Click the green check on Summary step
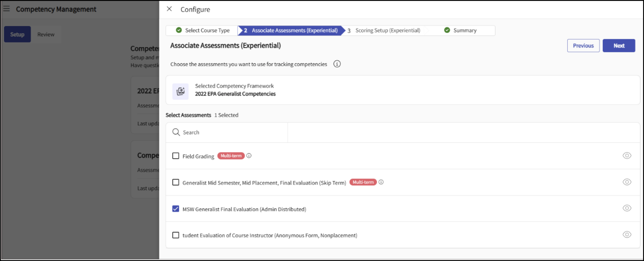This screenshot has height=261, width=644. (x=447, y=30)
